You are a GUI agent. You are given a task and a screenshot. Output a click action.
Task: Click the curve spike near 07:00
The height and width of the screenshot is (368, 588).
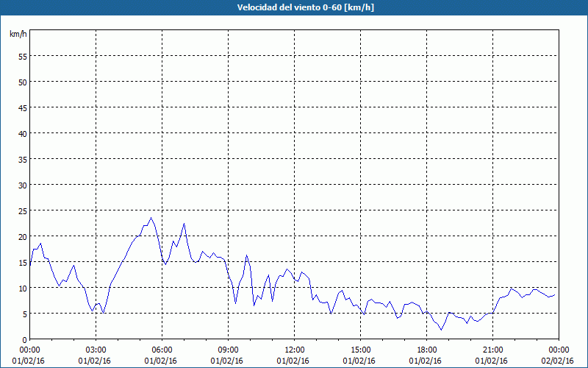tap(184, 224)
